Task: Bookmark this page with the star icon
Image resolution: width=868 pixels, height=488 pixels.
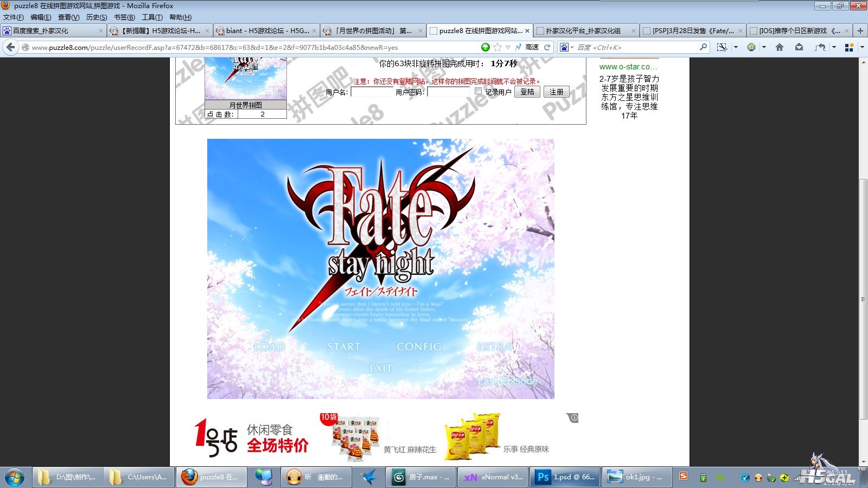Action: click(497, 47)
